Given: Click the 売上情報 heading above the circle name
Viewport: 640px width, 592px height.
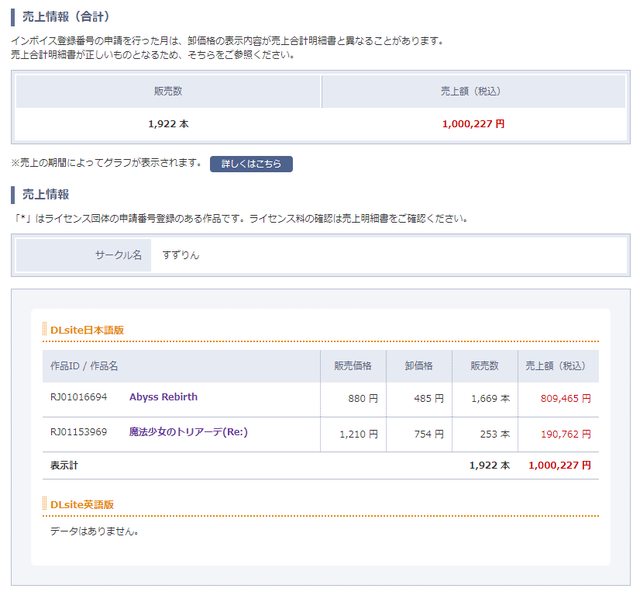Looking at the screenshot, I should click(46, 194).
